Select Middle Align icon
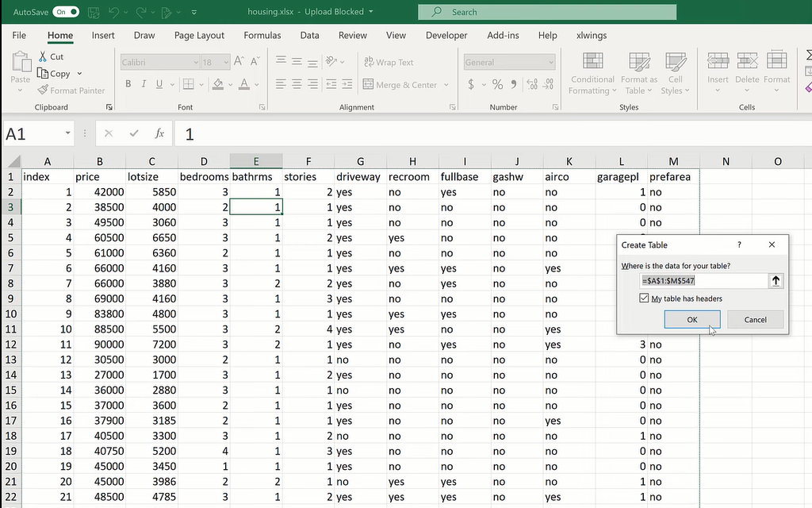The image size is (812, 508). (x=297, y=61)
